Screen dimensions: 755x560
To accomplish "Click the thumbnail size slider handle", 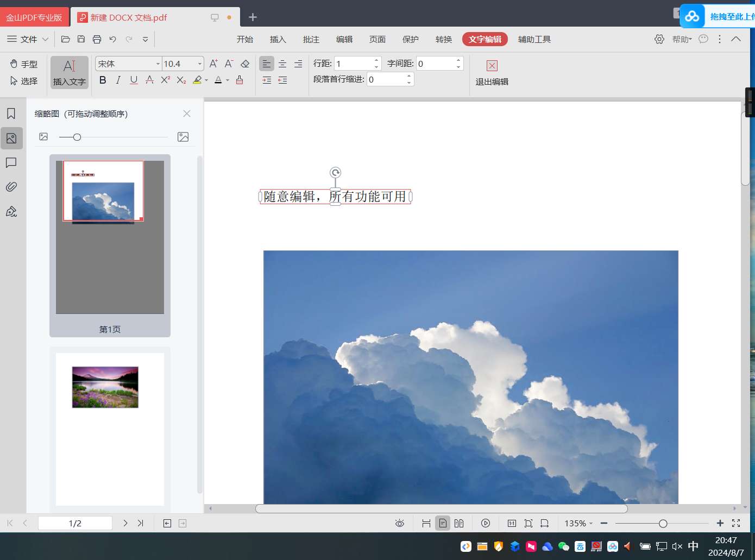I will [x=77, y=137].
